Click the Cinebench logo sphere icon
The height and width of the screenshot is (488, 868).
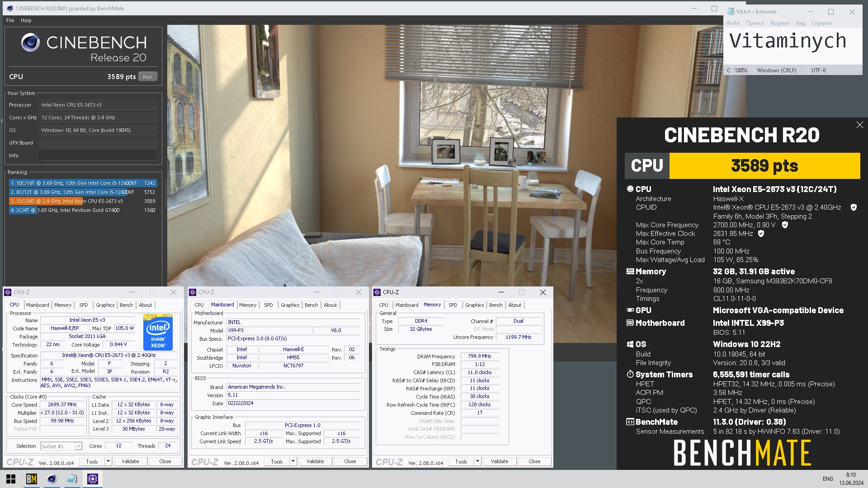30,43
